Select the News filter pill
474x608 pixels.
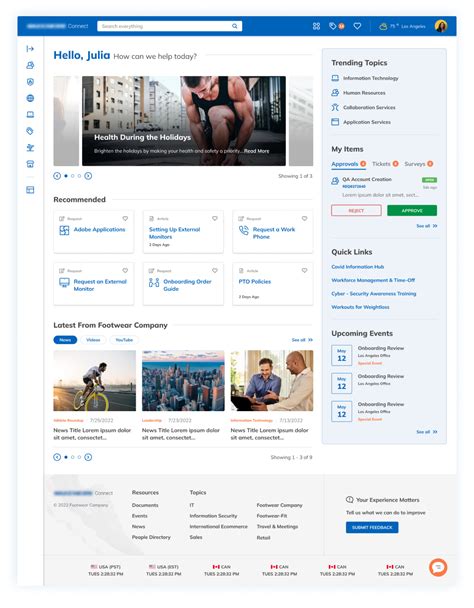point(65,340)
